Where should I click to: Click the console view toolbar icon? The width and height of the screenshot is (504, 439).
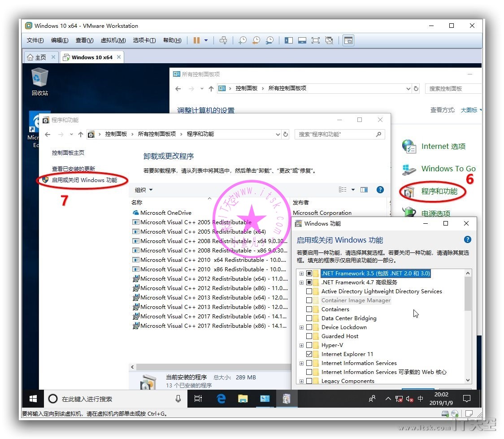coord(348,40)
